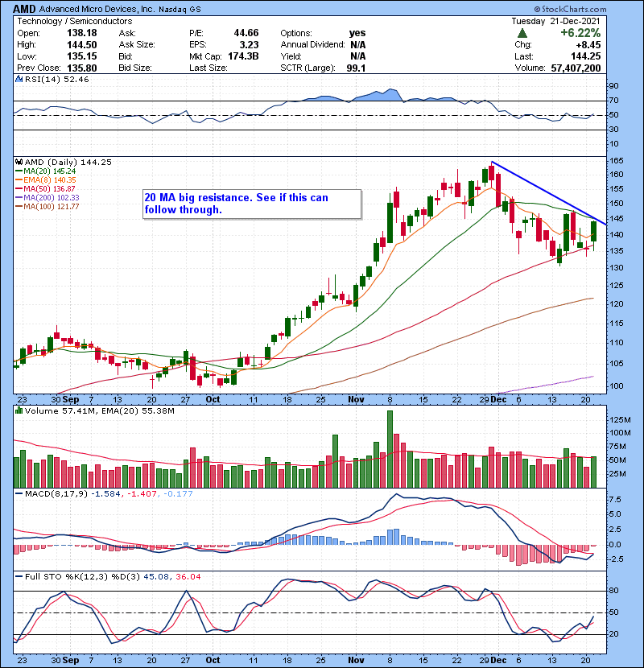This screenshot has height=668, width=644.
Task: Click the Mkt Cap value 174.3B
Action: pos(243,56)
